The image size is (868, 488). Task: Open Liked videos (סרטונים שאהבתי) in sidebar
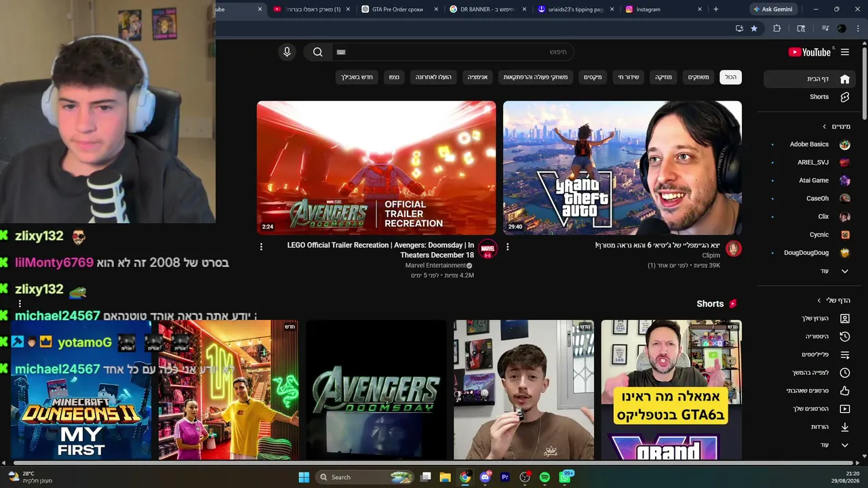pyautogui.click(x=808, y=390)
